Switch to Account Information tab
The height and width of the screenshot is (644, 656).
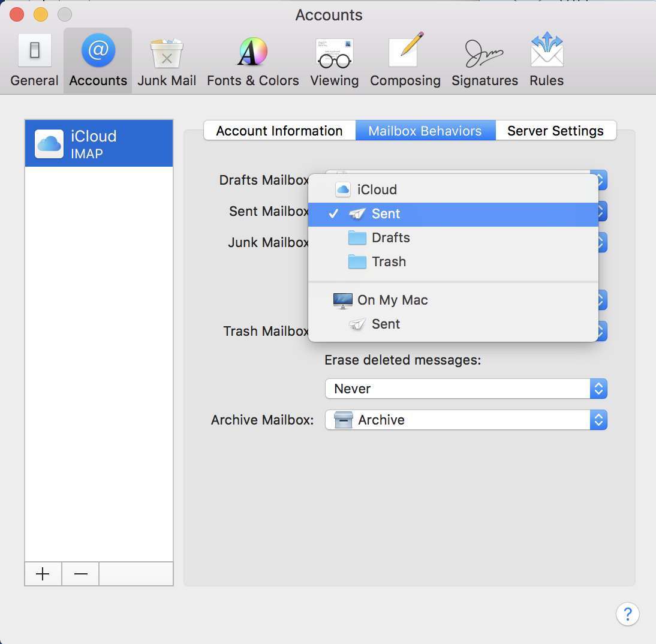pos(279,131)
